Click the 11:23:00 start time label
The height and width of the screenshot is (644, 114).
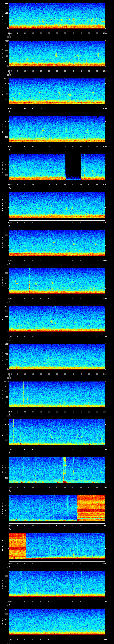pos(9,374)
